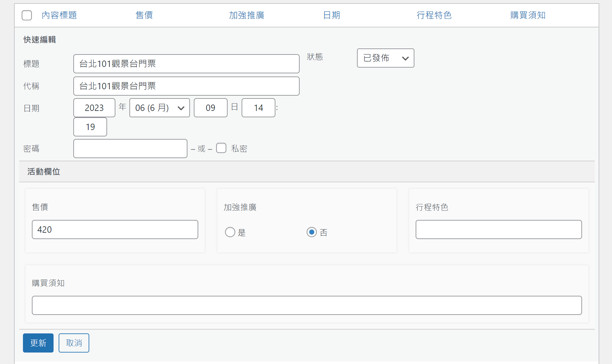Image resolution: width=612 pixels, height=364 pixels.
Task: Select the 是 radio button for 加強推廣
Action: pos(230,232)
